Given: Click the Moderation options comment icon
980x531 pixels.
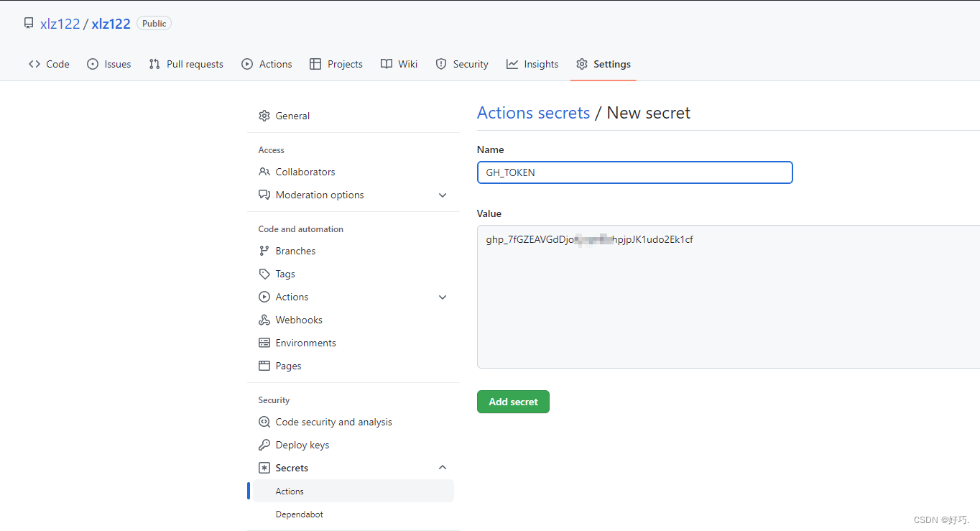Looking at the screenshot, I should point(264,195).
